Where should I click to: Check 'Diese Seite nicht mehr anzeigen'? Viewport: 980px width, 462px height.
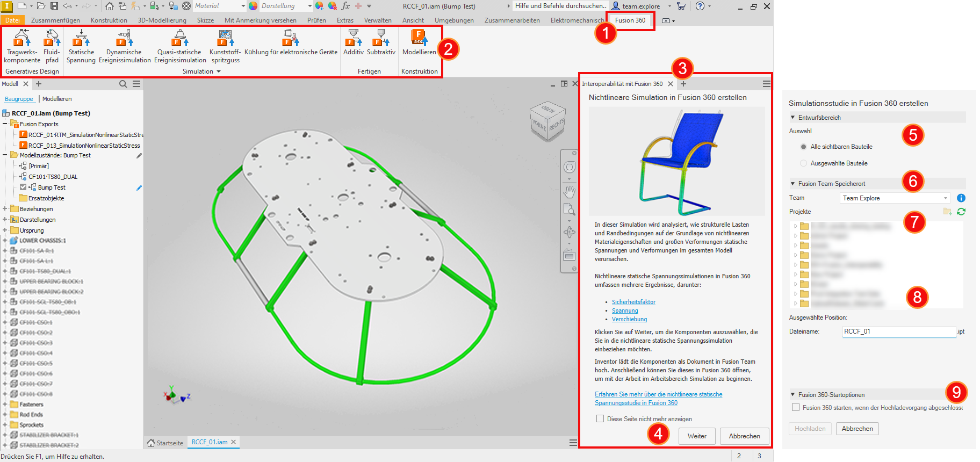600,418
